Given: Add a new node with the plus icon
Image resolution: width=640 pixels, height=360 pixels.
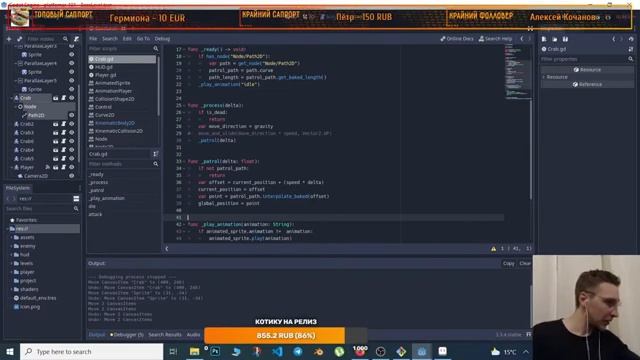Looking at the screenshot, I should 9,39.
